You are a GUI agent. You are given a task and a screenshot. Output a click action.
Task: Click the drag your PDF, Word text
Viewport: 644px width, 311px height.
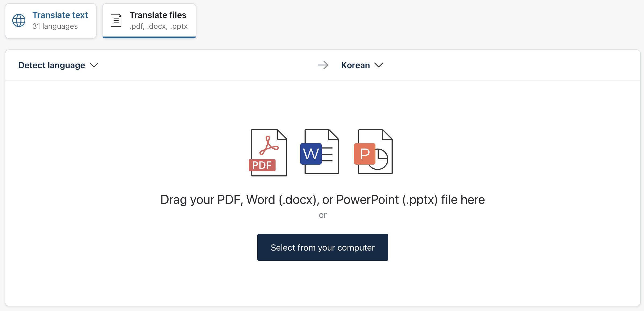click(x=323, y=200)
